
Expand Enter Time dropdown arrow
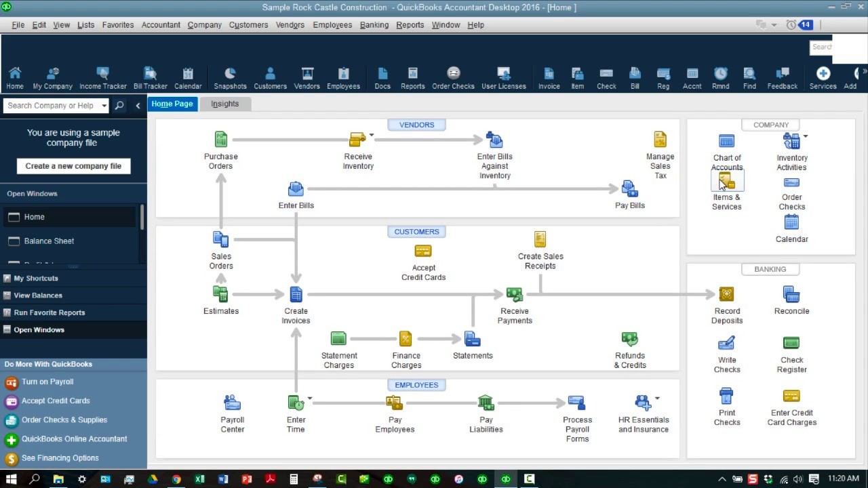tap(310, 399)
